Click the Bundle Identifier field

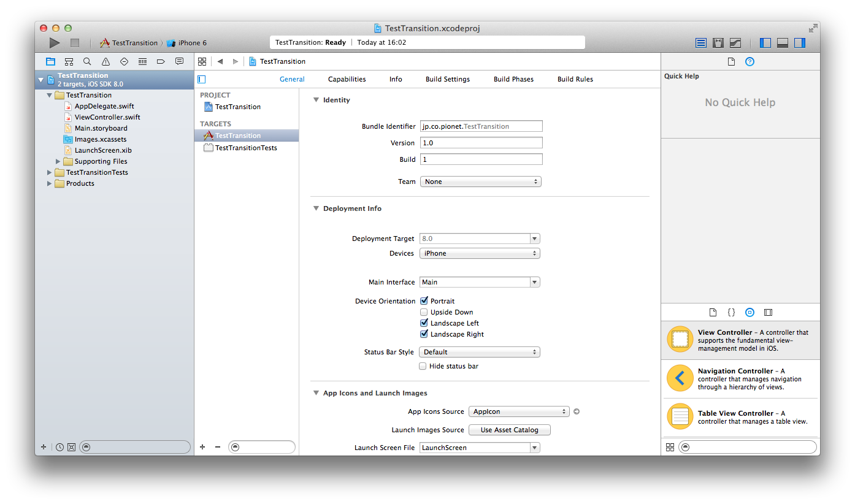[481, 126]
